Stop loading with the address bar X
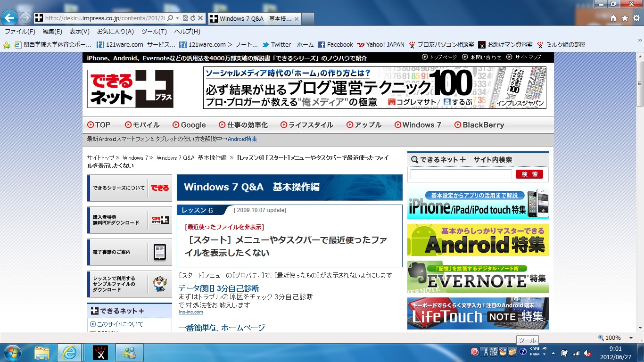Screen dimensions: 644x362 (x=200, y=18)
